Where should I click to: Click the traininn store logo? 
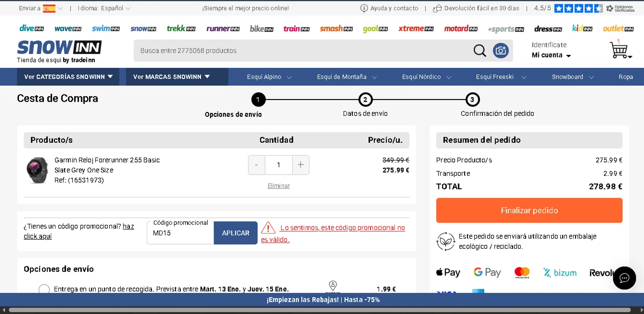296,29
